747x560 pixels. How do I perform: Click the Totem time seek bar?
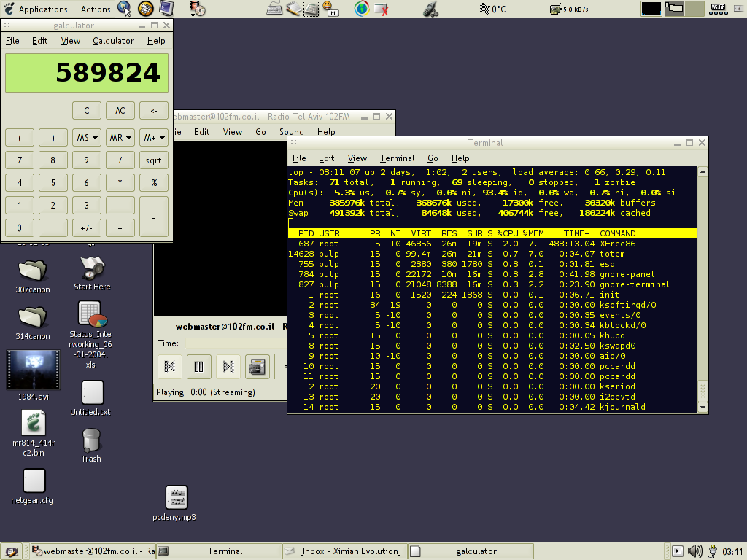(x=233, y=343)
